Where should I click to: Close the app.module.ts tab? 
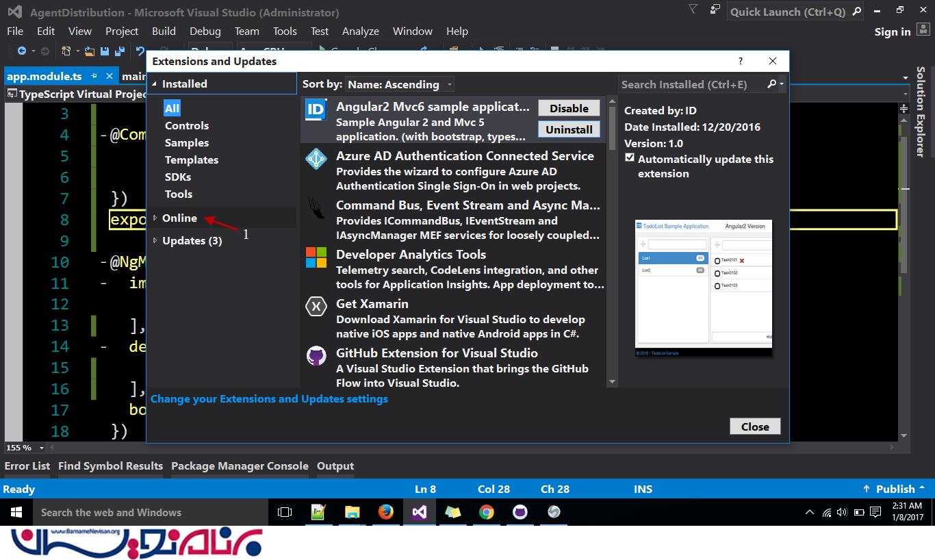(111, 76)
